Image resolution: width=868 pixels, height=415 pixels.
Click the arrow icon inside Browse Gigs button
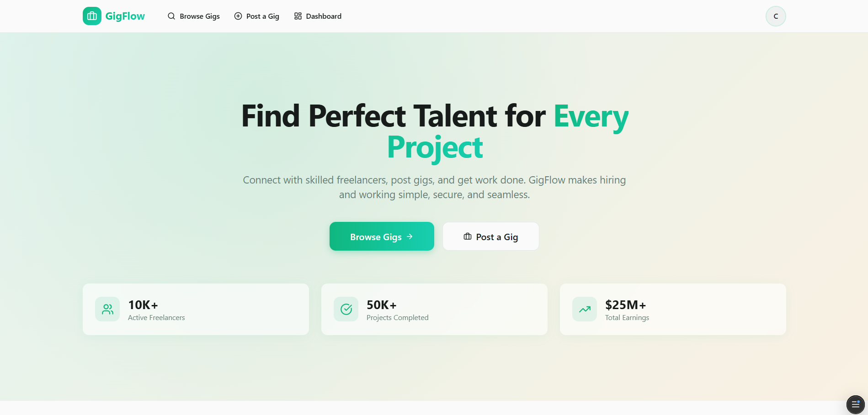point(409,236)
